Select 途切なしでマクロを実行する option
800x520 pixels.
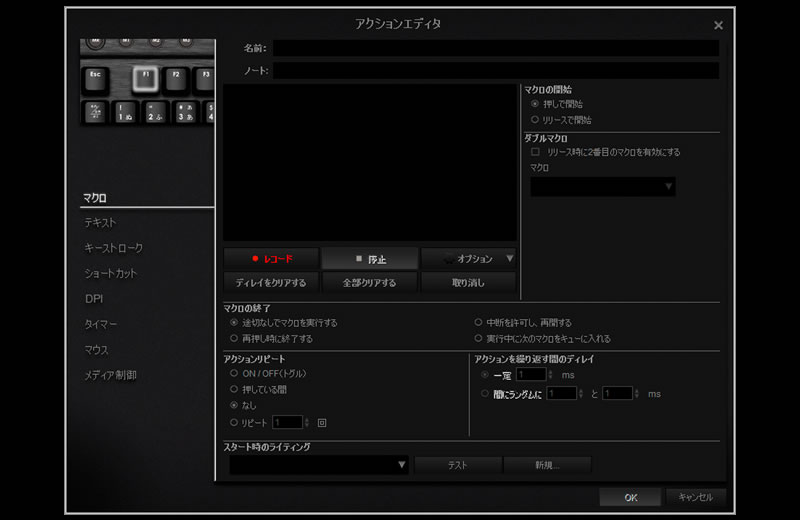(x=234, y=323)
